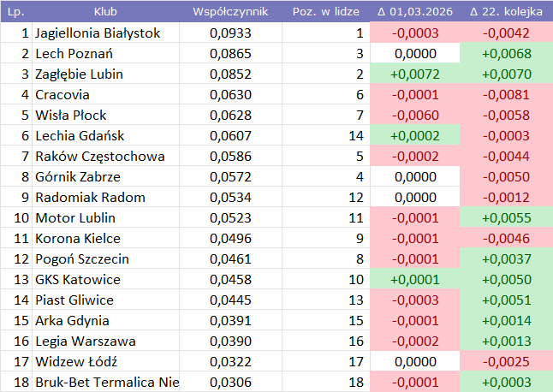Screen dimensions: 553x392
Task: Click GKS Katowice's +0,0050 cell
Action: (506, 280)
